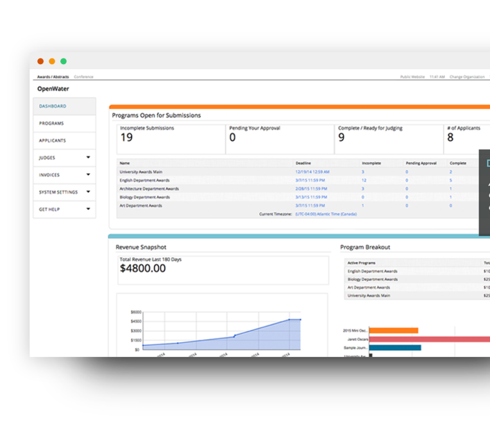Expand the Invoices sidebar arrow
The width and height of the screenshot is (490, 448).
(88, 174)
